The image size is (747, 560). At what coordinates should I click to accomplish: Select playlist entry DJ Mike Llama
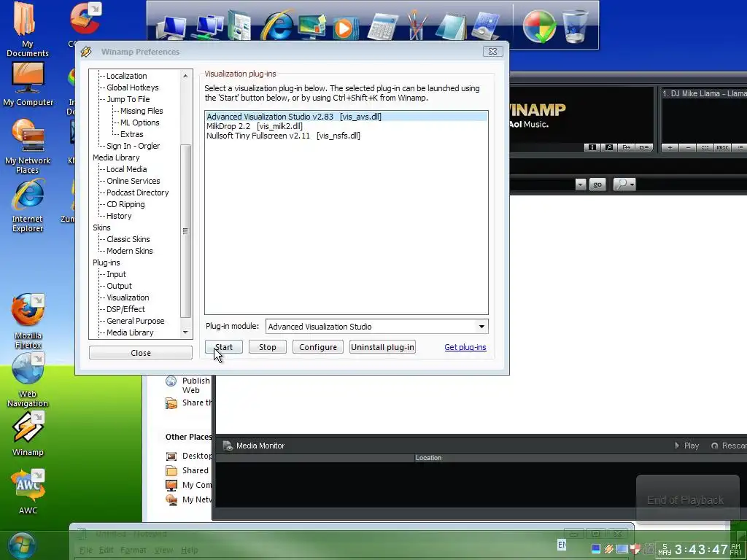pyautogui.click(x=704, y=94)
